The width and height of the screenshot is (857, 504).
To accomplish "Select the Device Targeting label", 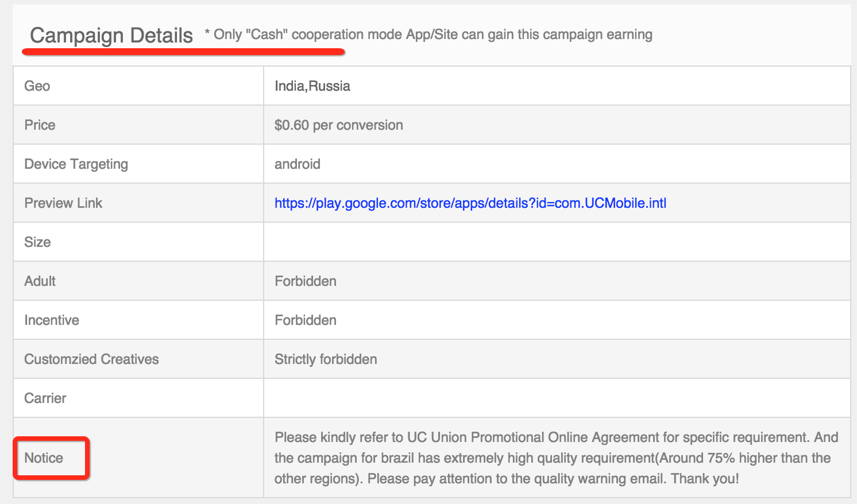I will click(76, 164).
